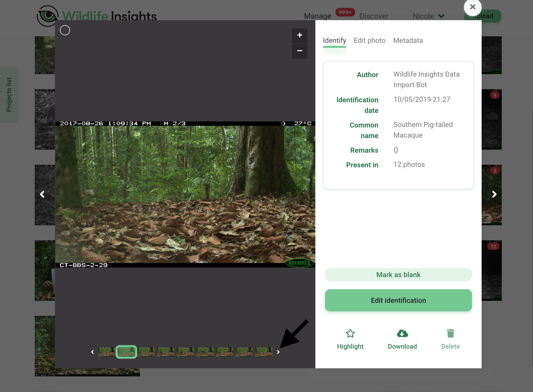Click the identification date 10/05/2019 21:27

pos(422,100)
